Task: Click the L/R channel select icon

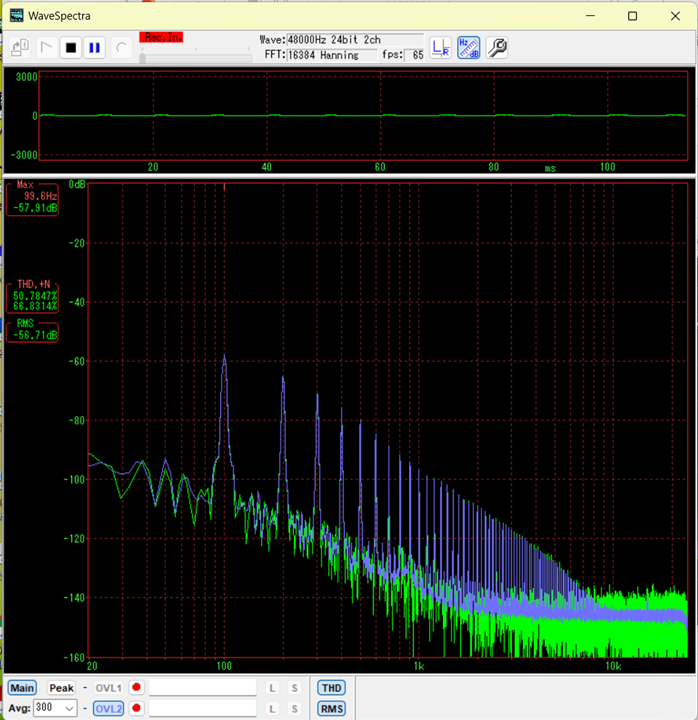Action: click(x=440, y=47)
